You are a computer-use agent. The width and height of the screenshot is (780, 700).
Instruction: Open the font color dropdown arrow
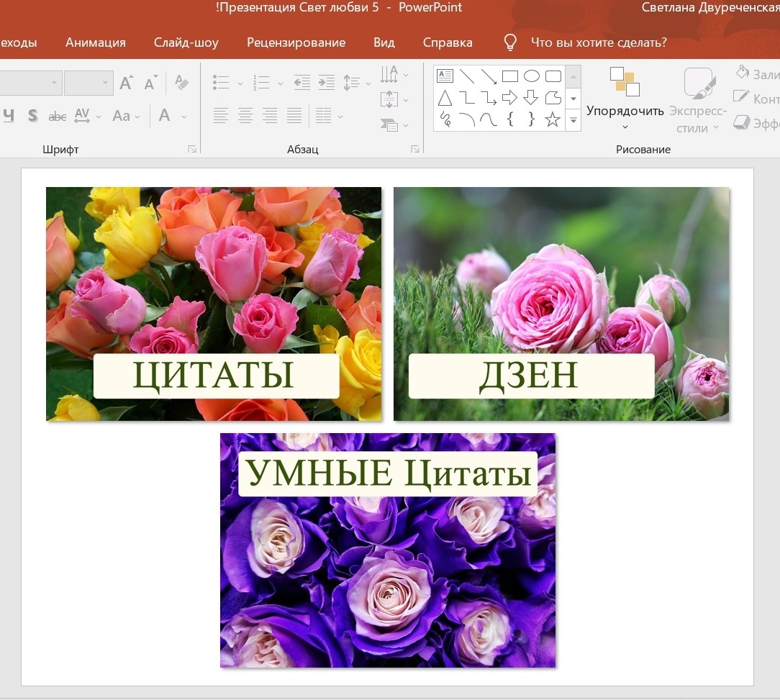tap(184, 117)
